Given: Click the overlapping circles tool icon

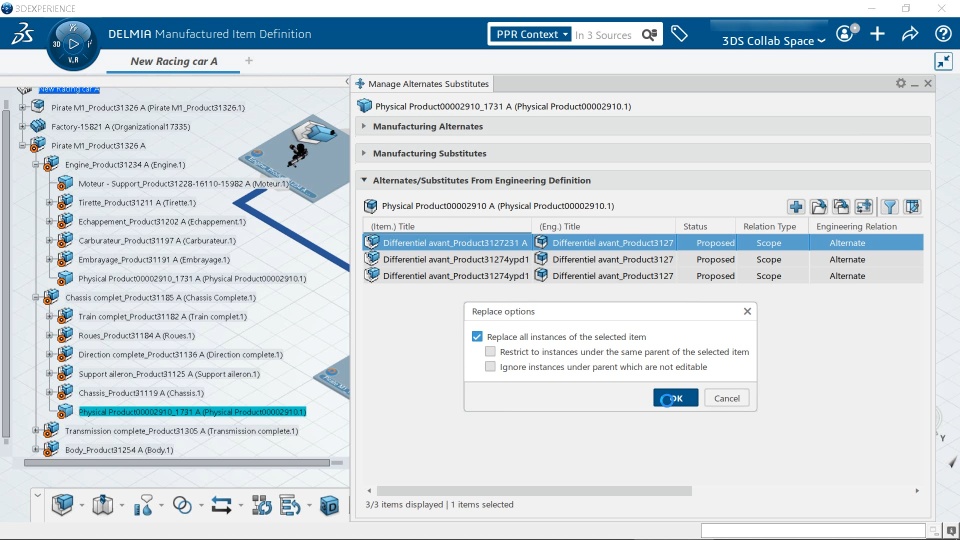Looking at the screenshot, I should (182, 504).
